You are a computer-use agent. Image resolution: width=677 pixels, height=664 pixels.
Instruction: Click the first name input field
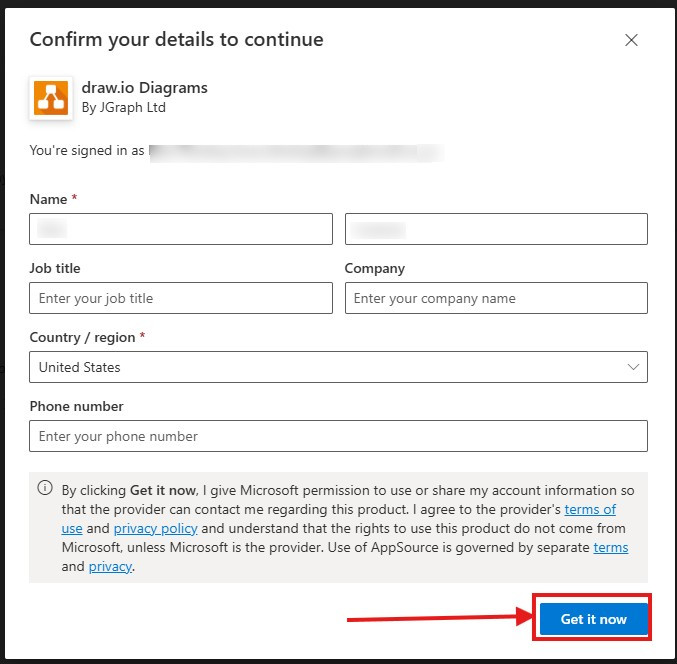(181, 229)
